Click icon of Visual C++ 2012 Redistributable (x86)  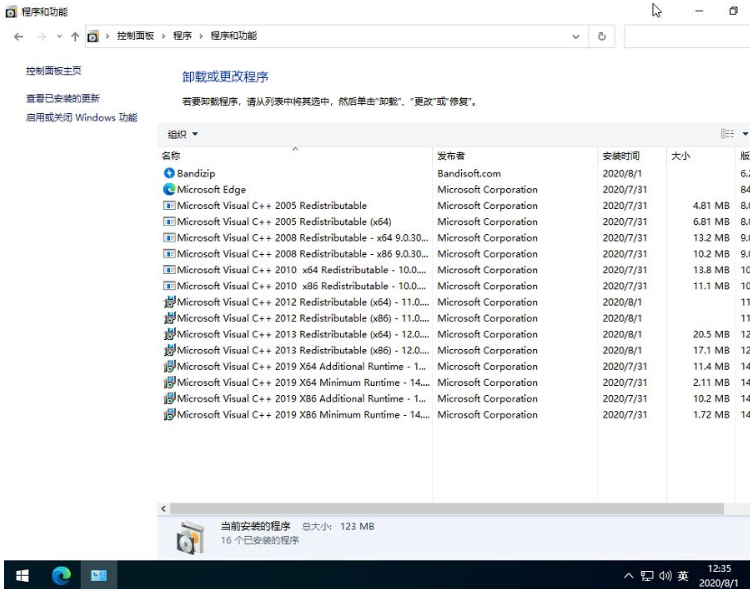tap(169, 318)
